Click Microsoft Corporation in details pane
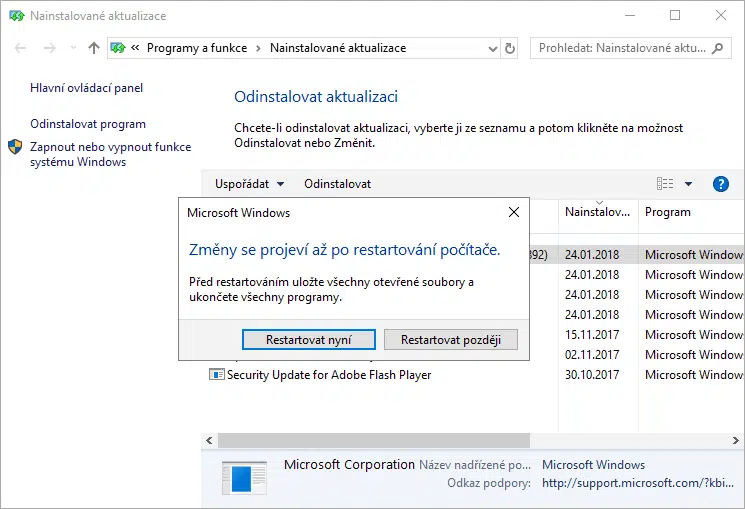Viewport: 745px width, 509px height. tap(349, 464)
